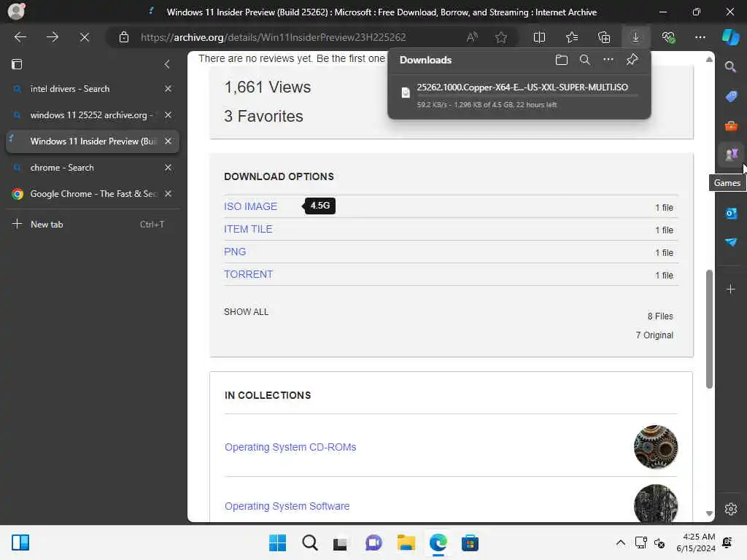Open Games in the sidebar
Viewport: 747px width, 560px height.
click(x=731, y=155)
